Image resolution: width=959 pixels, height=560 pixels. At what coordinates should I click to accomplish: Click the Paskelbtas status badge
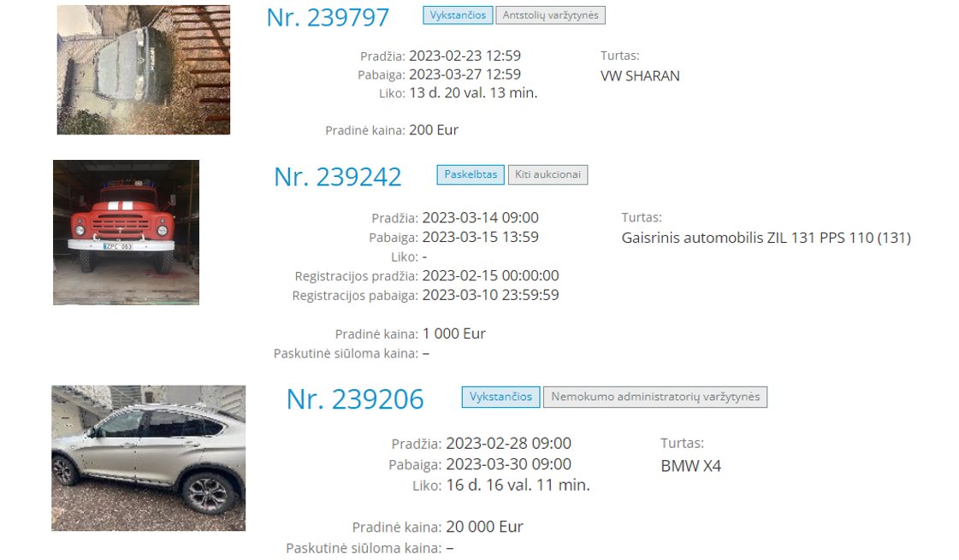pos(471,174)
